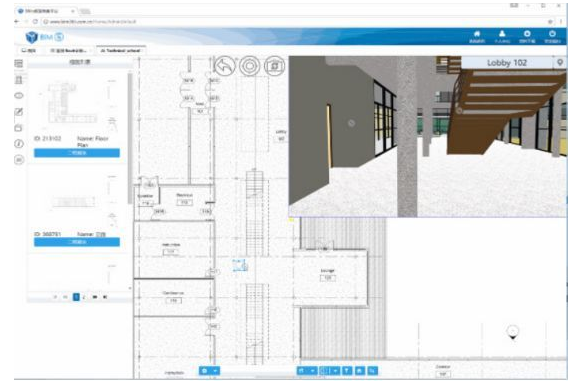The height and width of the screenshot is (386, 587).
Task: Click the section box icon in the bottom toolbar
Action: [325, 371]
